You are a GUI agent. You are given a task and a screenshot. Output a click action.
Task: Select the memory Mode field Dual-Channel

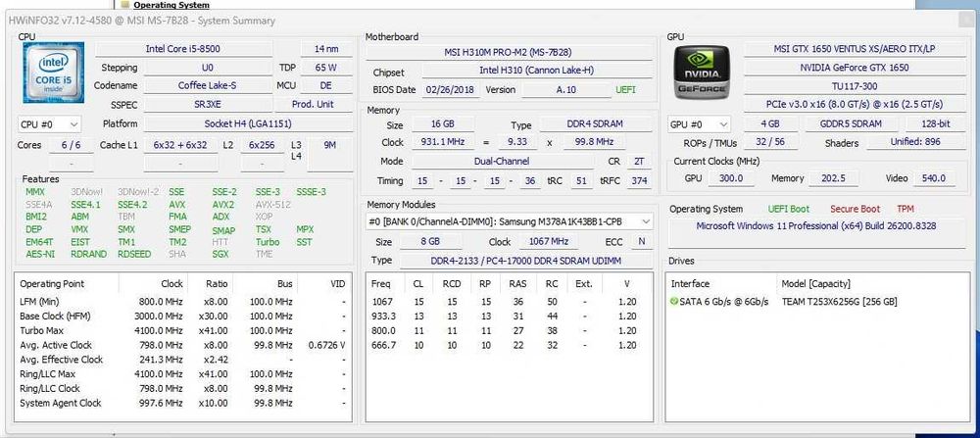pyautogui.click(x=502, y=162)
